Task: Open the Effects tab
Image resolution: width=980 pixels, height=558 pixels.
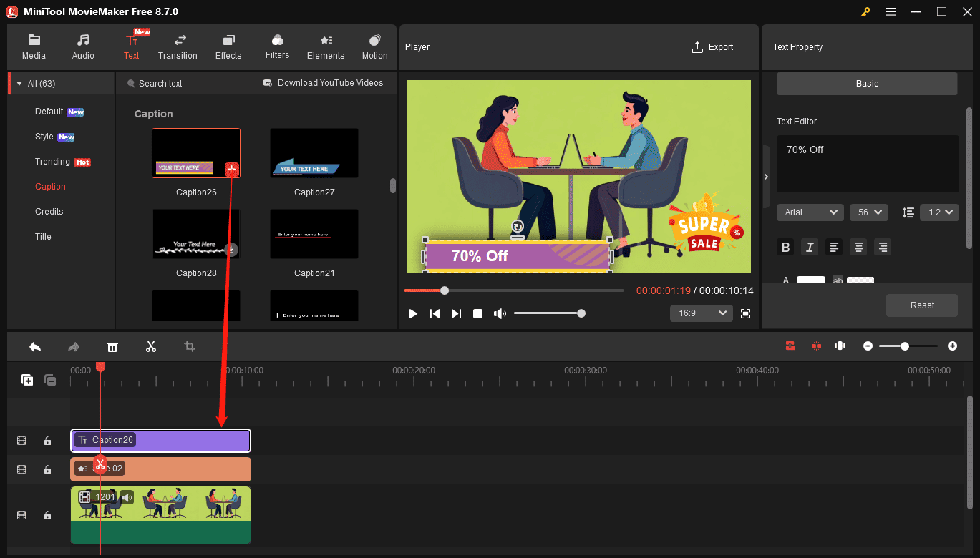Action: coord(228,47)
